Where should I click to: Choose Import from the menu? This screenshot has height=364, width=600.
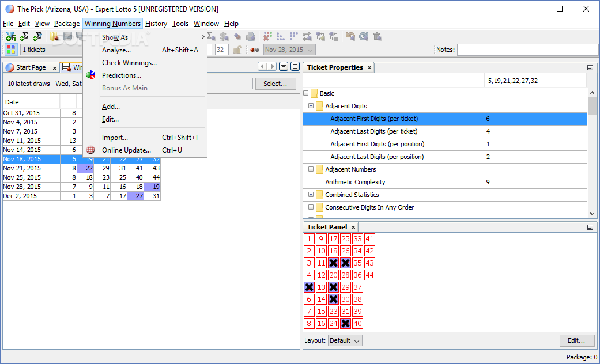(x=145, y=138)
